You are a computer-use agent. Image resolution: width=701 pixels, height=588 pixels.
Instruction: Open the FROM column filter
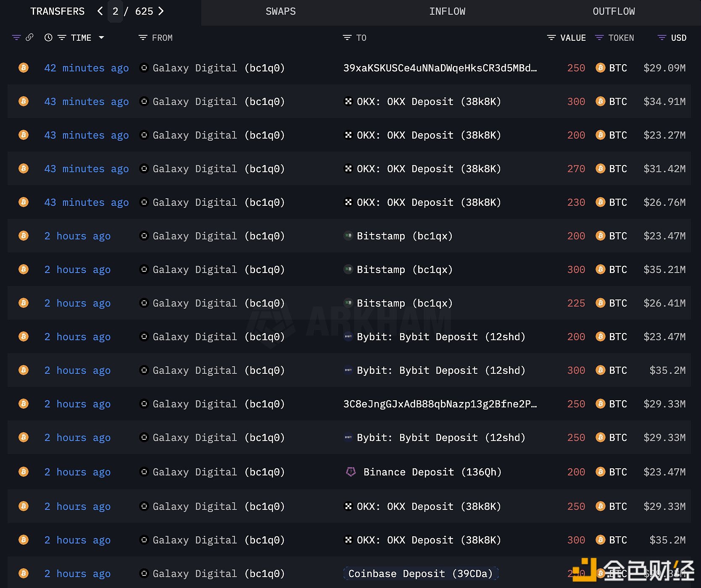(x=143, y=38)
